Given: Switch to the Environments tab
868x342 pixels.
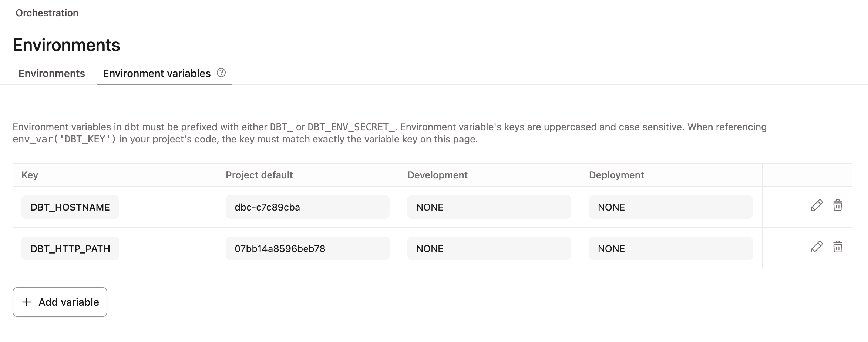Looking at the screenshot, I should pyautogui.click(x=51, y=73).
